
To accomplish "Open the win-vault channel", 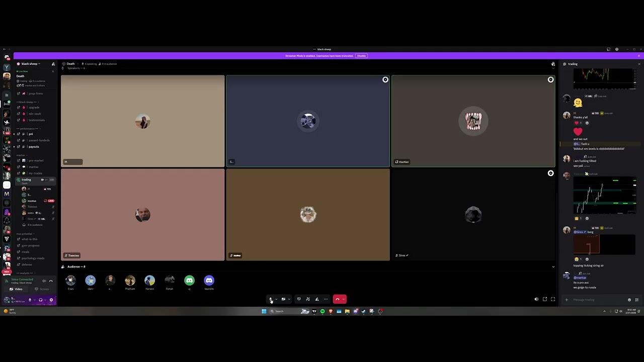I will (34, 114).
